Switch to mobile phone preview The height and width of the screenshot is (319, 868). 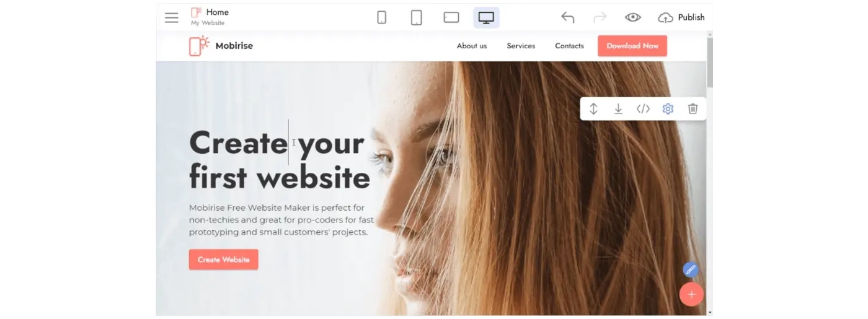coord(382,17)
